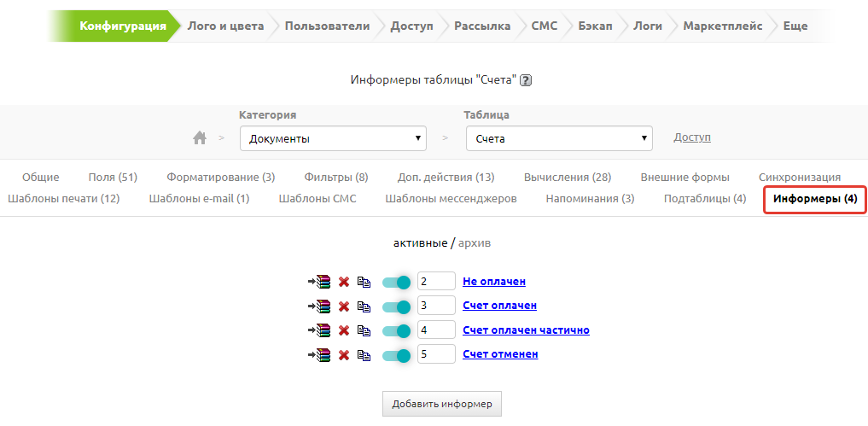Expand the Таблица dropdown showing 'Счета'
This screenshot has width=868, height=426.
click(x=558, y=138)
